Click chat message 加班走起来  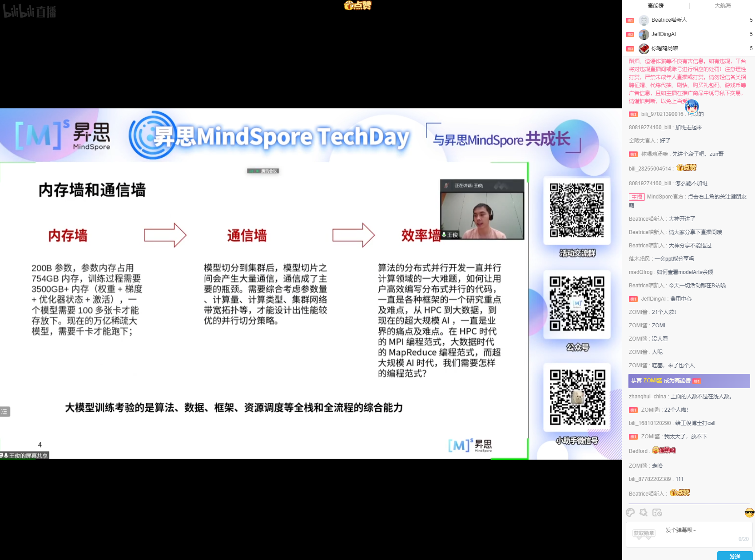click(689, 127)
